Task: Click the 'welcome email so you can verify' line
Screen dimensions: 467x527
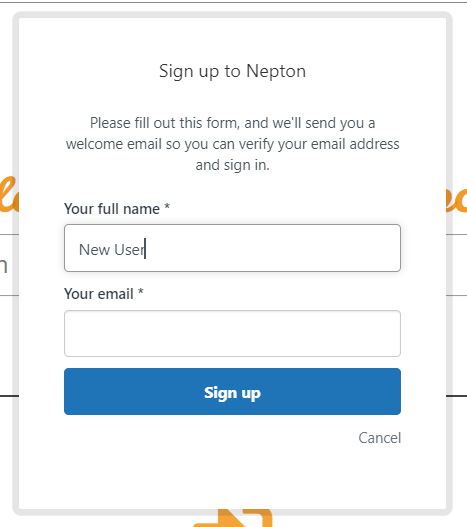Action: pos(232,144)
